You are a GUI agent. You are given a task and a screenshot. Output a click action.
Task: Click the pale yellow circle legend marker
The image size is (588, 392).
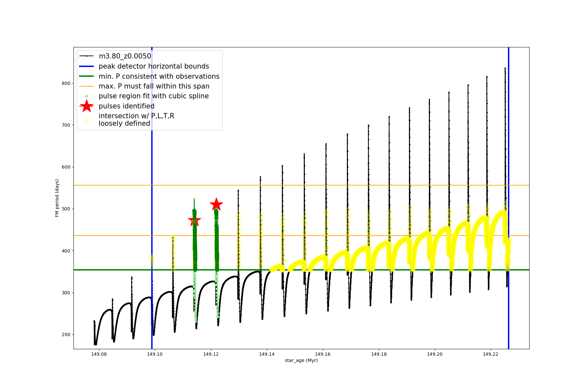(87, 121)
